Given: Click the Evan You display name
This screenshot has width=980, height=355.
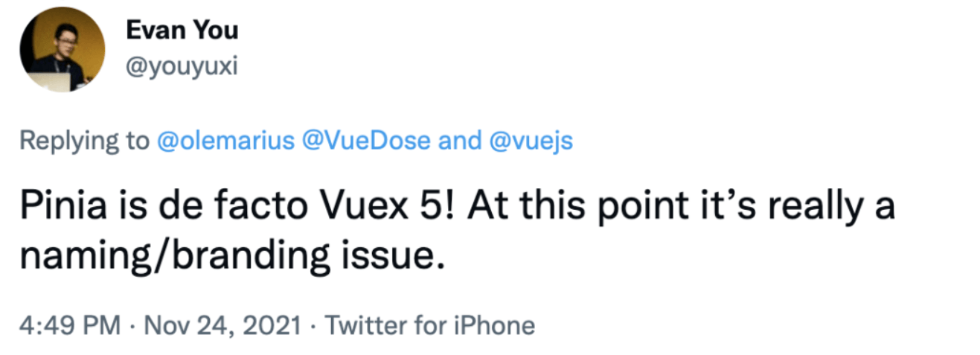Looking at the screenshot, I should click(x=182, y=32).
